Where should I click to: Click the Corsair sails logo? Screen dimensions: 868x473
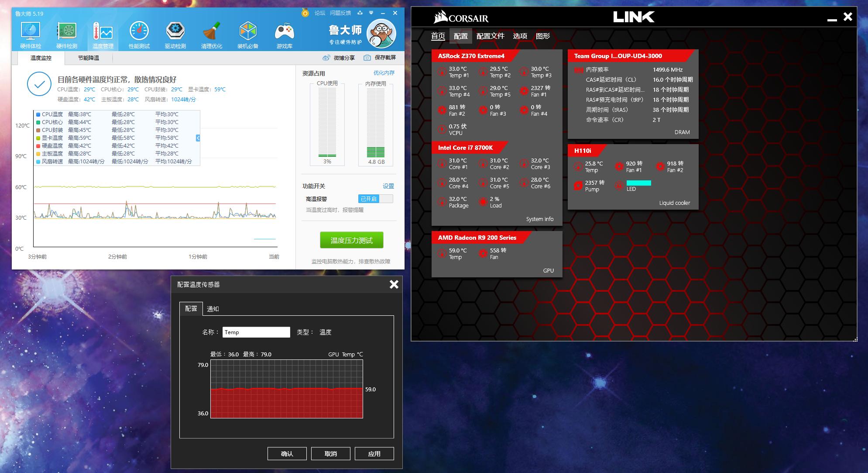click(x=442, y=17)
